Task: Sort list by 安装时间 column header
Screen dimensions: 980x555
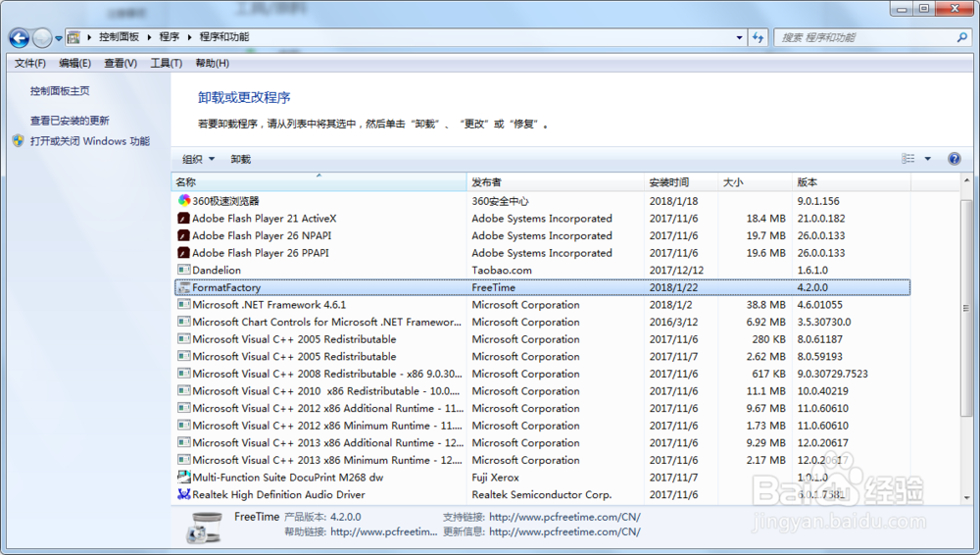Action: click(681, 182)
